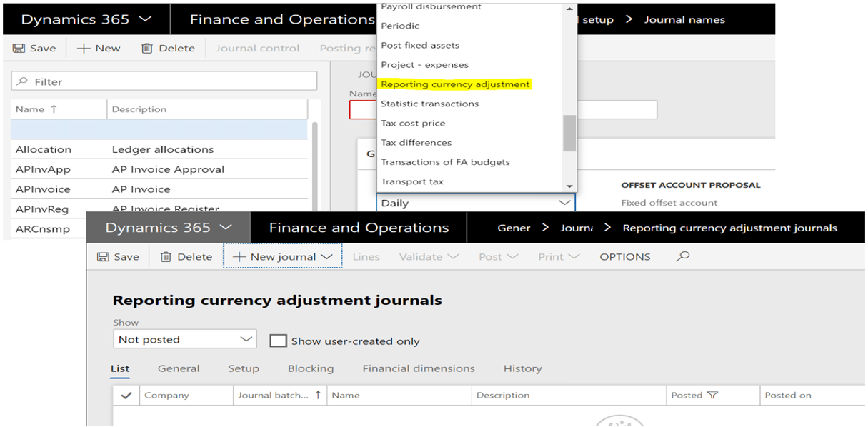The width and height of the screenshot is (868, 427).
Task: Click the filter icon on Posted column
Action: coord(712,395)
